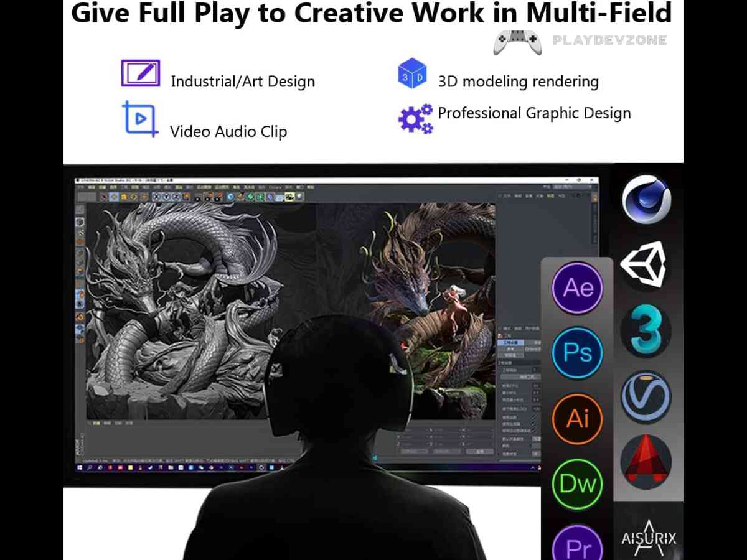Open the V-Ray circular logo
The width and height of the screenshot is (747, 560).
coord(646,397)
